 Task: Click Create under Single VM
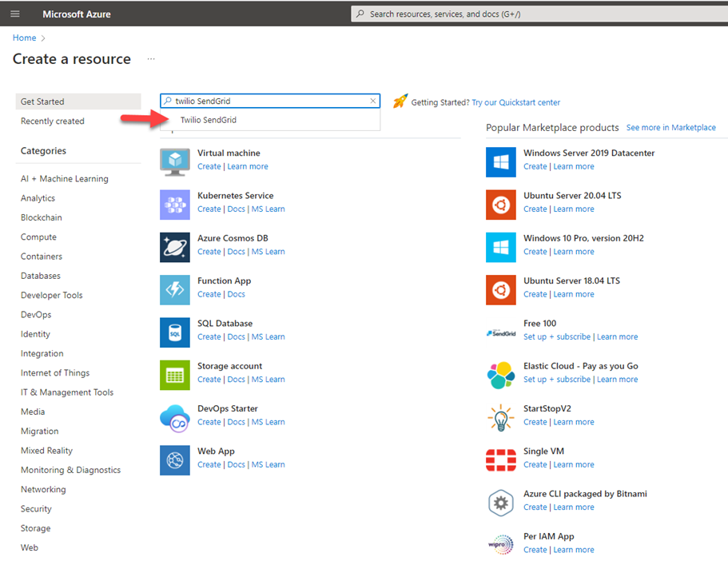pos(535,465)
